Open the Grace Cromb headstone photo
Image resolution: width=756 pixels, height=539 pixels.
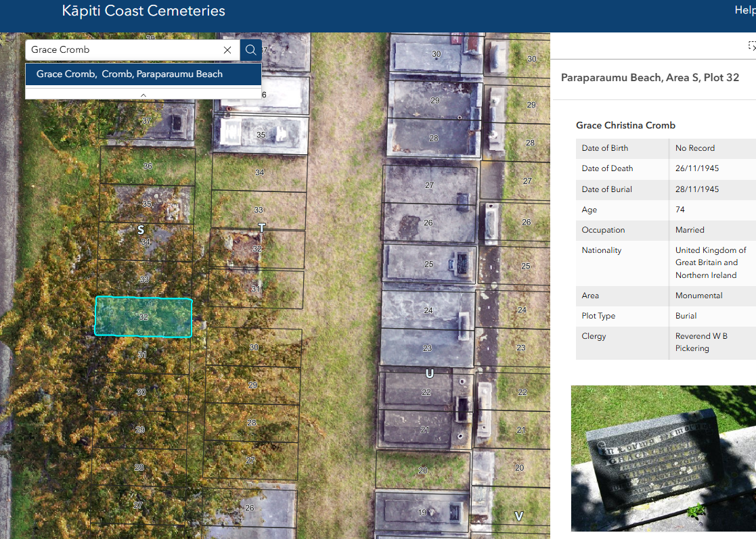[x=663, y=458]
